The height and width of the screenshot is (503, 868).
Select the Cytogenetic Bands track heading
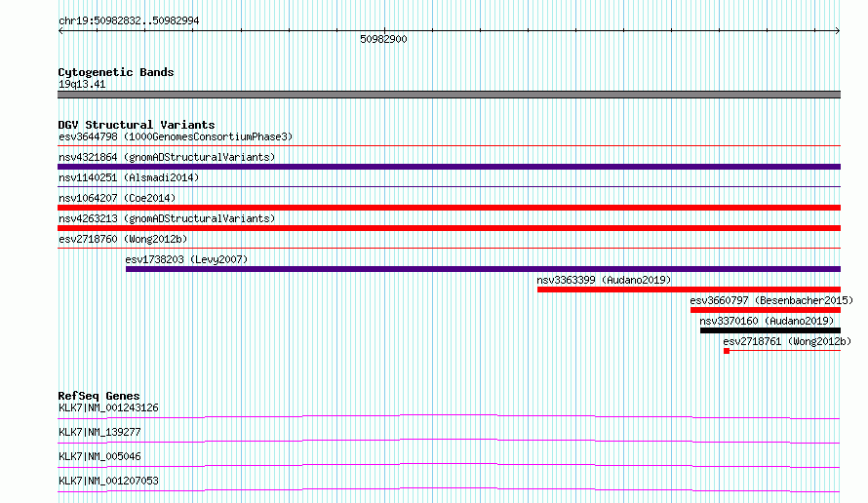116,72
